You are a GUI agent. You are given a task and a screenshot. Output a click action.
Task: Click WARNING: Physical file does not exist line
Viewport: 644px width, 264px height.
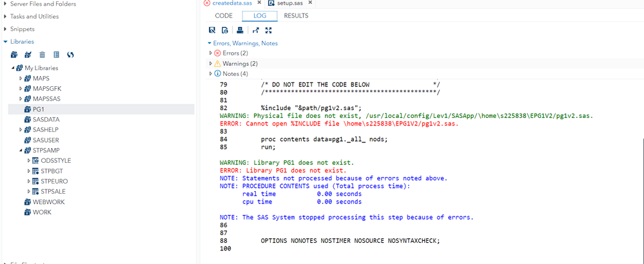point(406,116)
